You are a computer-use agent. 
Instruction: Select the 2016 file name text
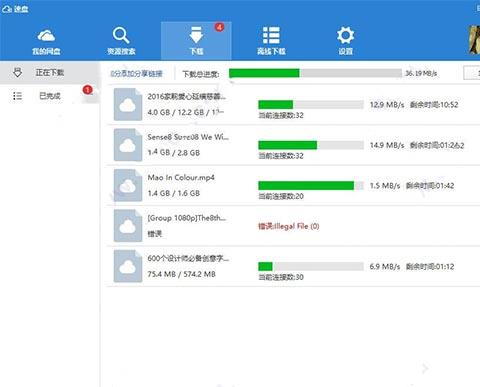187,96
